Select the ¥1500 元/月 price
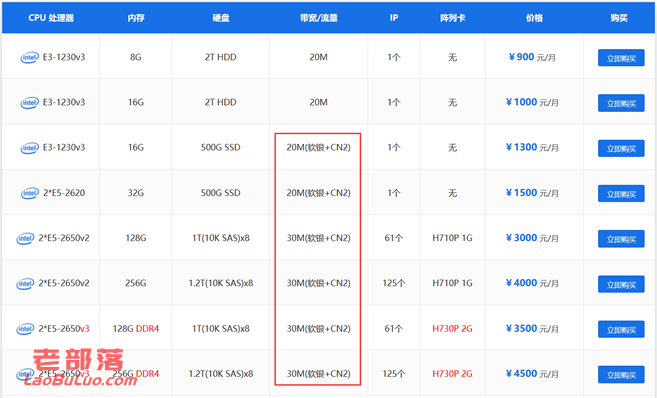Viewport: 657px width, 398px height. [x=532, y=193]
